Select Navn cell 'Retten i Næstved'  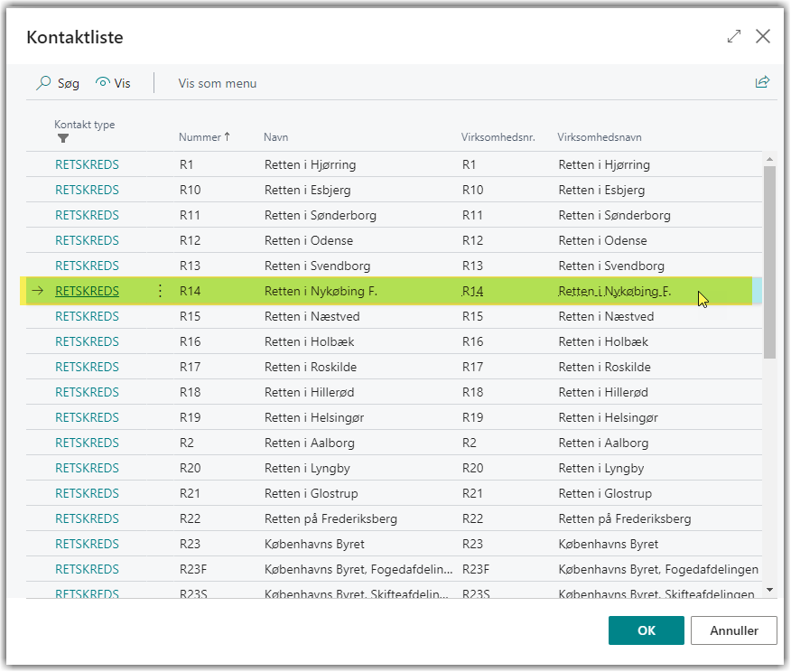coord(312,316)
